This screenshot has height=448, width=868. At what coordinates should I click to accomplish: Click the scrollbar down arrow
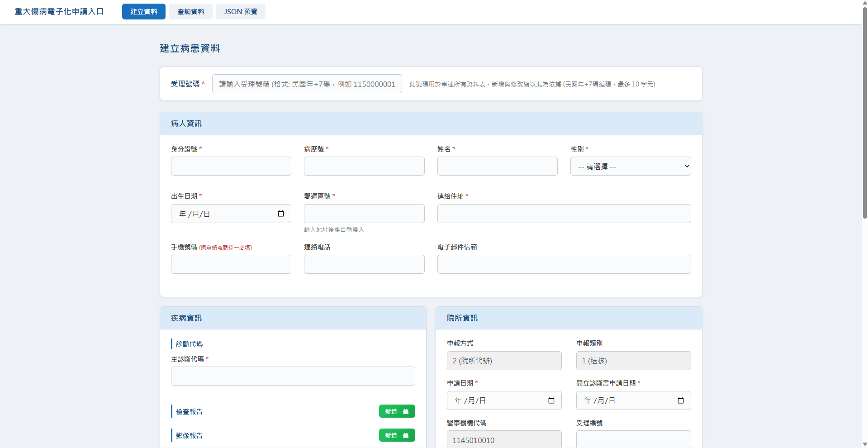point(865,444)
